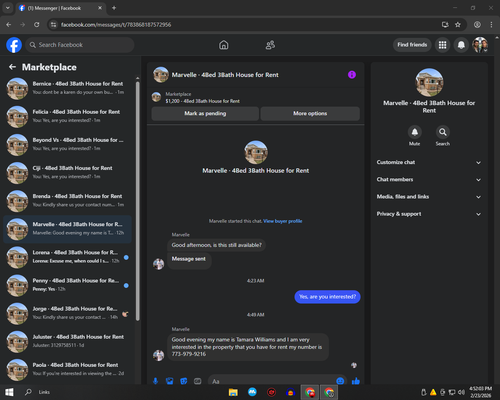Bookmark this page with star icon
Viewport: 500px width, 400px height.
click(x=458, y=25)
